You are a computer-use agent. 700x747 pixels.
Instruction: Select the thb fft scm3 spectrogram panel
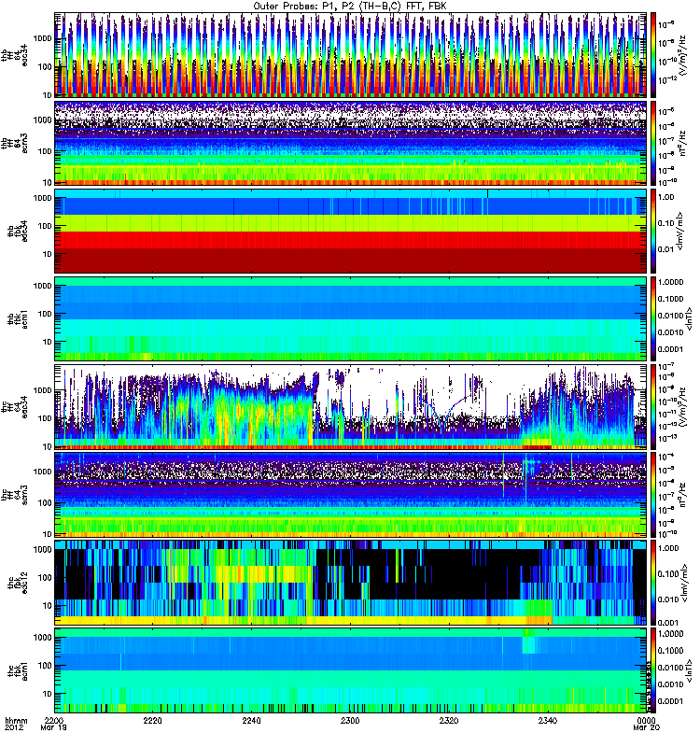pyautogui.click(x=351, y=142)
